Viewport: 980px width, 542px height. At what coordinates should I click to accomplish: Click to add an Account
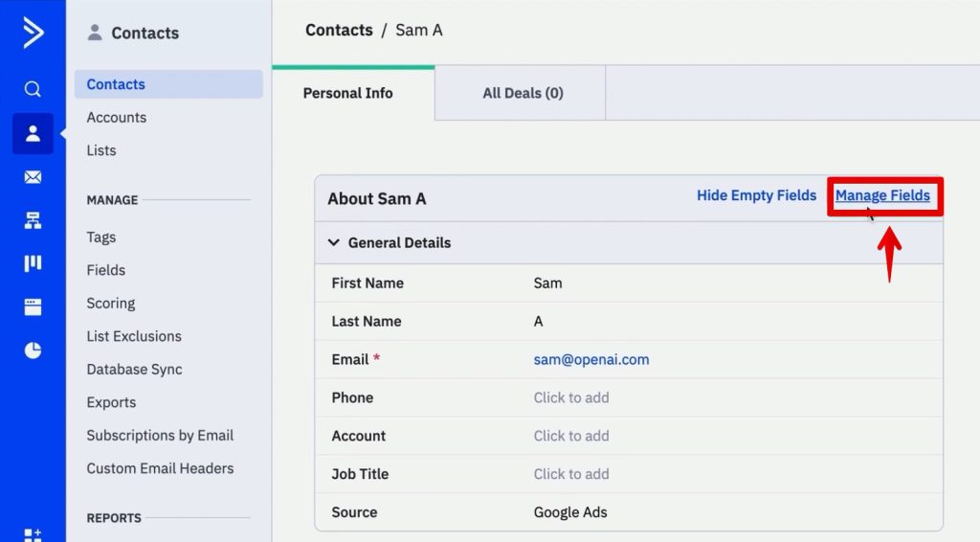571,436
